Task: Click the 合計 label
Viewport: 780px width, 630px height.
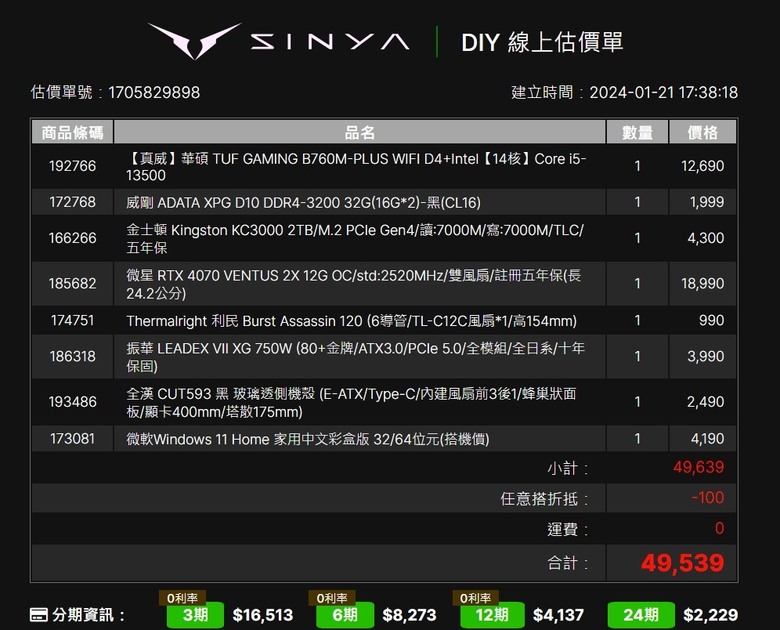Action: [x=568, y=563]
